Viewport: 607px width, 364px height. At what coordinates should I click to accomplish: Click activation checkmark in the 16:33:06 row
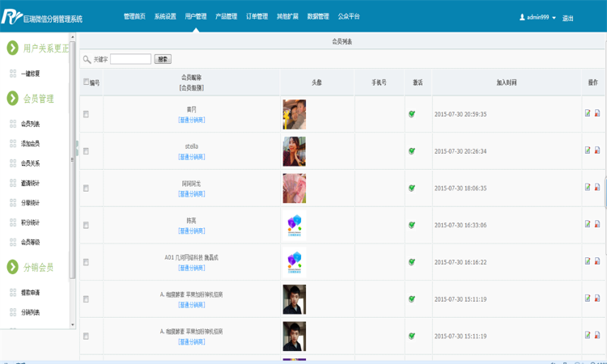(412, 225)
